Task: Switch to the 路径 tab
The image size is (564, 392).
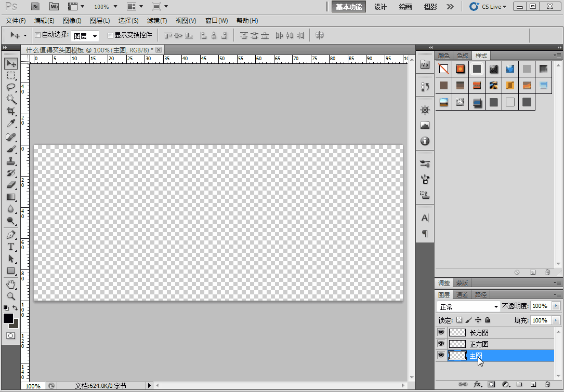Action: pos(480,294)
